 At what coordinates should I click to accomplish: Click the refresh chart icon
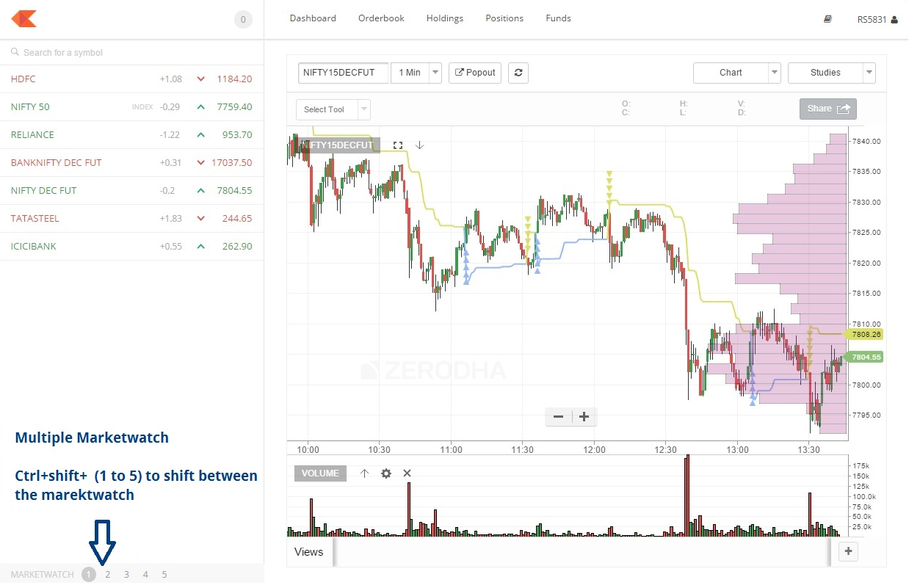pyautogui.click(x=518, y=73)
